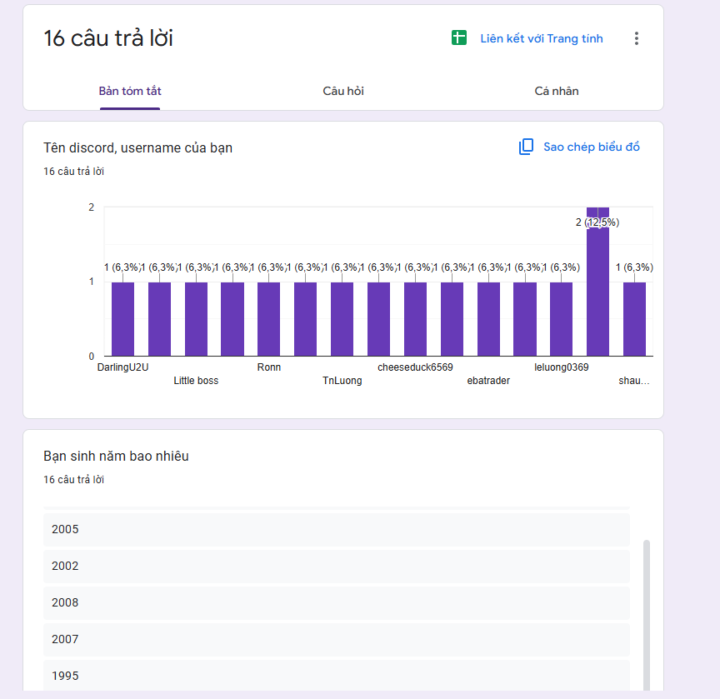Select the 1995 response row
The width and height of the screenshot is (720, 699).
pos(337,676)
